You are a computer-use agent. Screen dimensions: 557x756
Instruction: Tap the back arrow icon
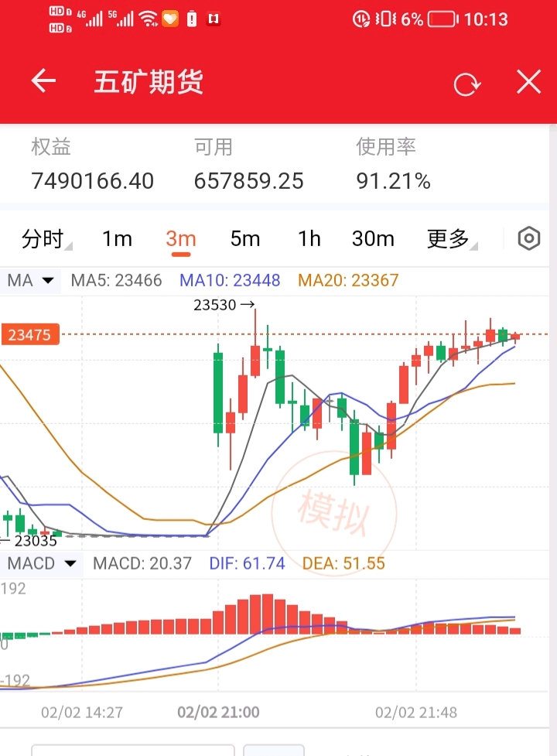click(x=43, y=80)
